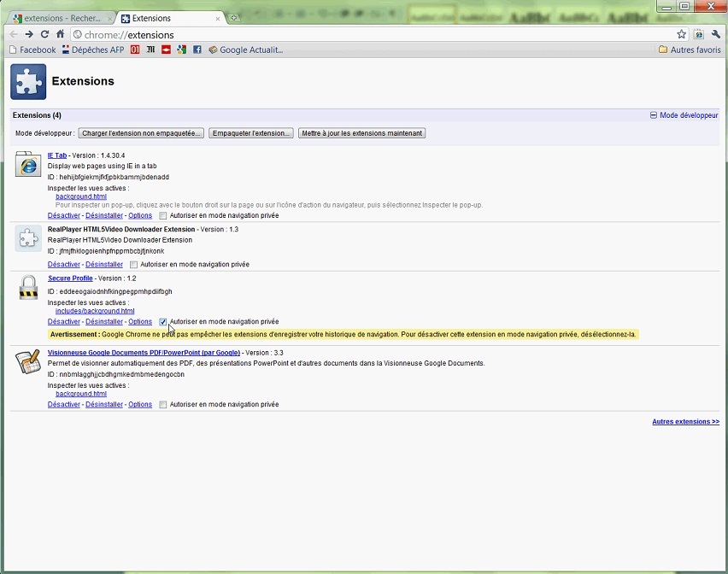Click the Secure Profile padlock icon
This screenshot has width=728, height=574.
(x=28, y=287)
